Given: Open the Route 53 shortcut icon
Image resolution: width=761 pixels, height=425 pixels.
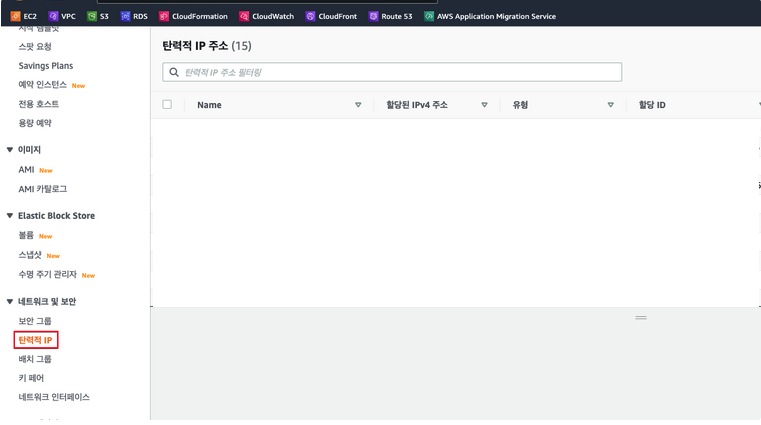Looking at the screenshot, I should [x=373, y=16].
